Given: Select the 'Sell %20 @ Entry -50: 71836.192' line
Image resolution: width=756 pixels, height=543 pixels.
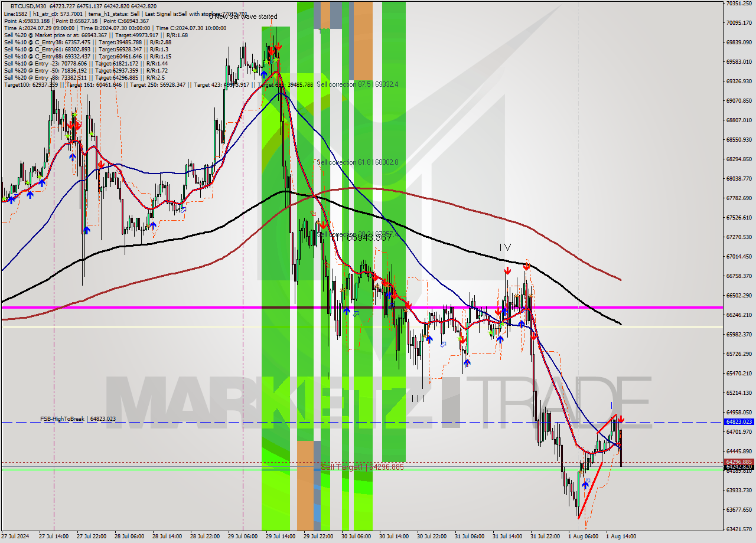Looking at the screenshot, I should 86,71.
